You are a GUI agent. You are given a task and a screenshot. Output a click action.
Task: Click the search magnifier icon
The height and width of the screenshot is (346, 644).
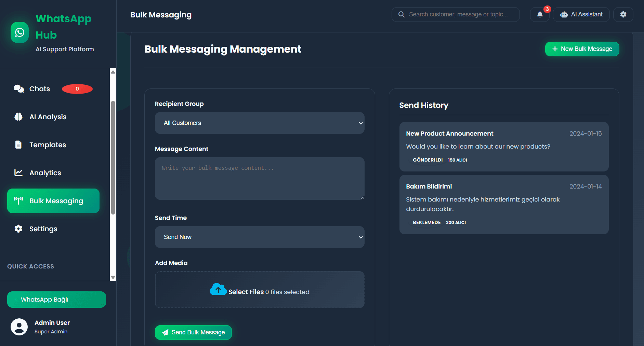tap(402, 14)
